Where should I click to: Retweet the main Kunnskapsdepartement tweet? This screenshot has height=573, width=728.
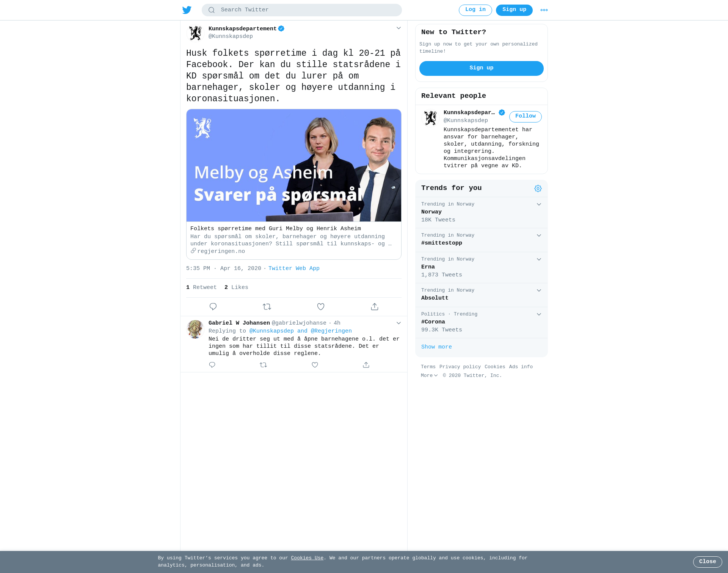click(x=267, y=306)
